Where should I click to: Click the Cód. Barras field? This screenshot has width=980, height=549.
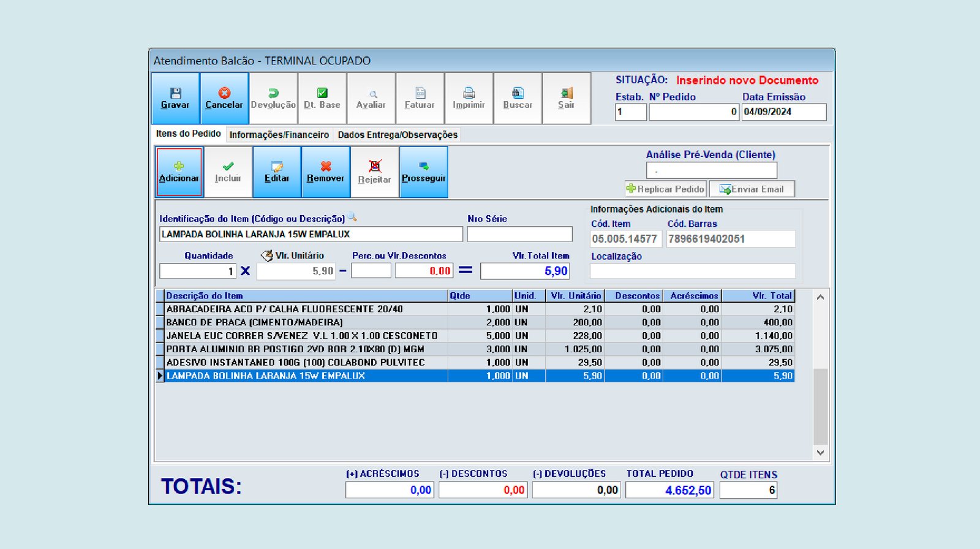731,239
